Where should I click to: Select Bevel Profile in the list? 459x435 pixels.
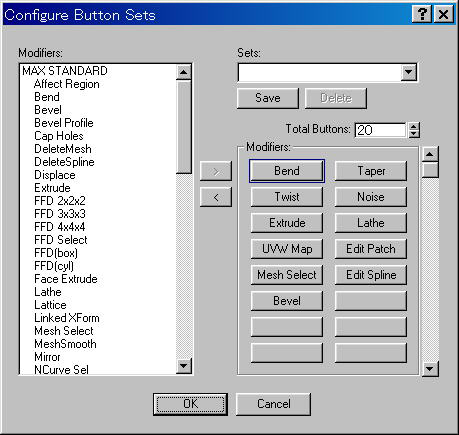pyautogui.click(x=64, y=123)
